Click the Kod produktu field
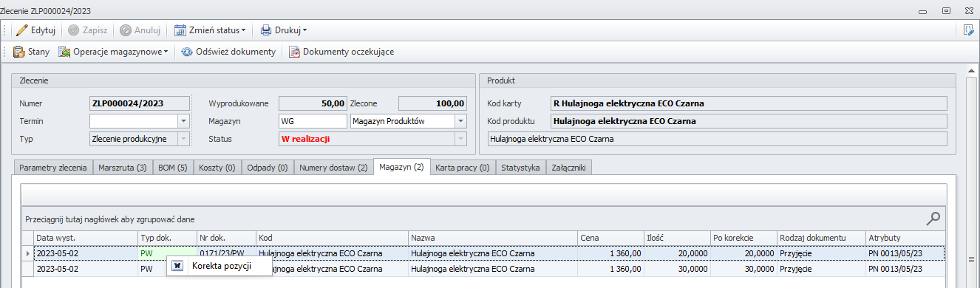Screen dimensions: 980x288 pyautogui.click(x=749, y=120)
